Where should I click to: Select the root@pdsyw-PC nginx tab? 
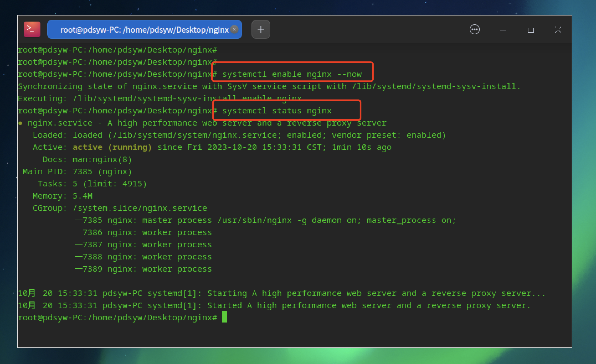pyautogui.click(x=144, y=30)
